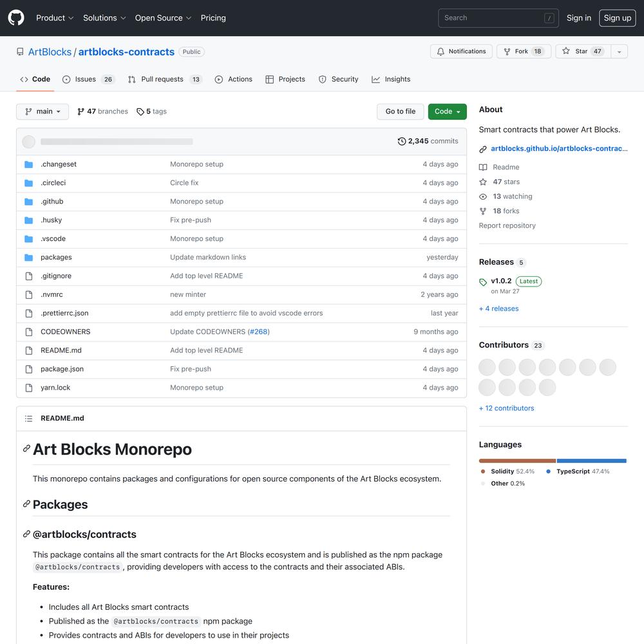Switch to the Pull requests tab
Image resolution: width=644 pixels, height=644 pixels.
tap(165, 79)
